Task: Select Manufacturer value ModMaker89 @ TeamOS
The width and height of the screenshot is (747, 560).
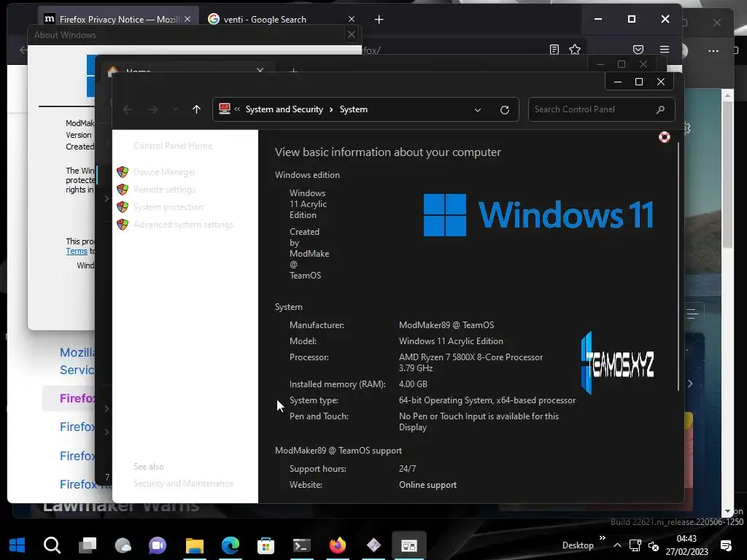Action: pyautogui.click(x=446, y=325)
